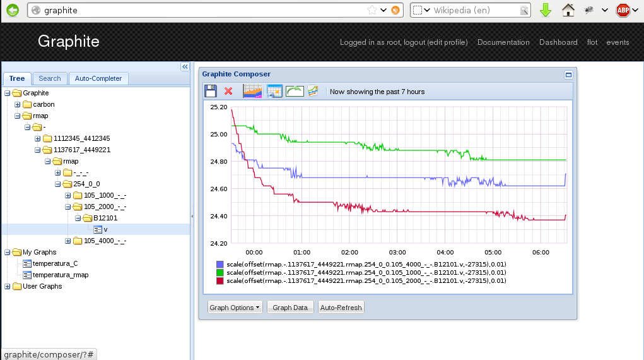Image resolution: width=644 pixels, height=360 pixels.
Task: Click the Graph Data button
Action: [x=290, y=308]
